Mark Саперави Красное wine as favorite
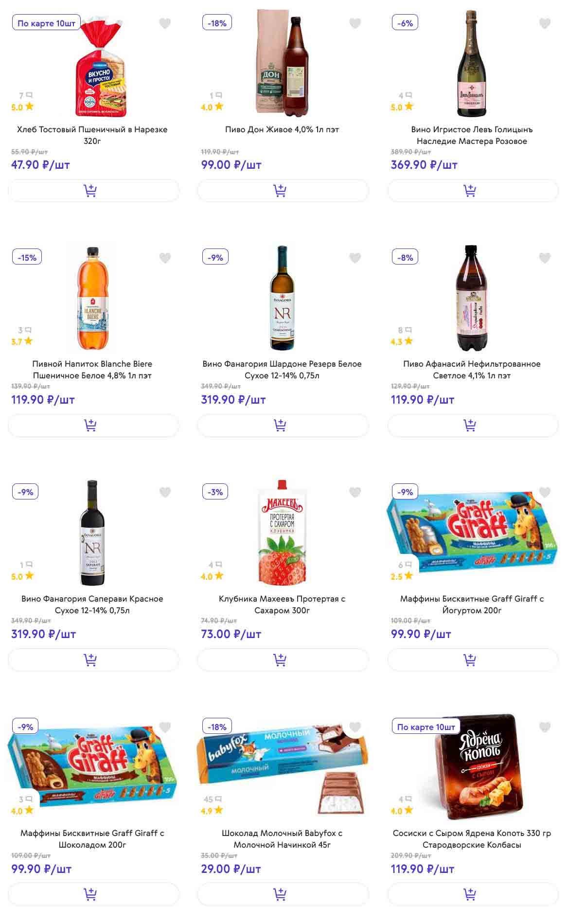 (165, 492)
